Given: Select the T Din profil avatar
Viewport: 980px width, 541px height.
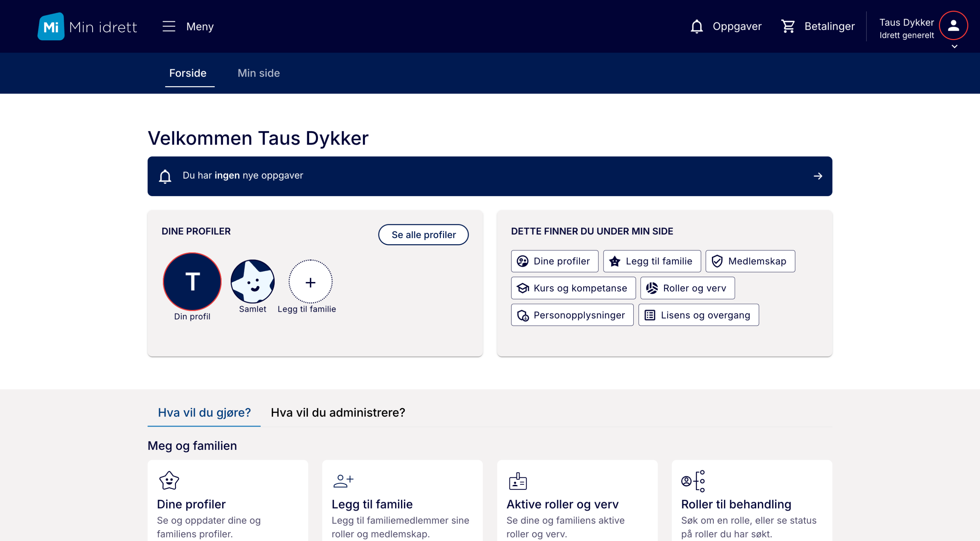Looking at the screenshot, I should [192, 282].
